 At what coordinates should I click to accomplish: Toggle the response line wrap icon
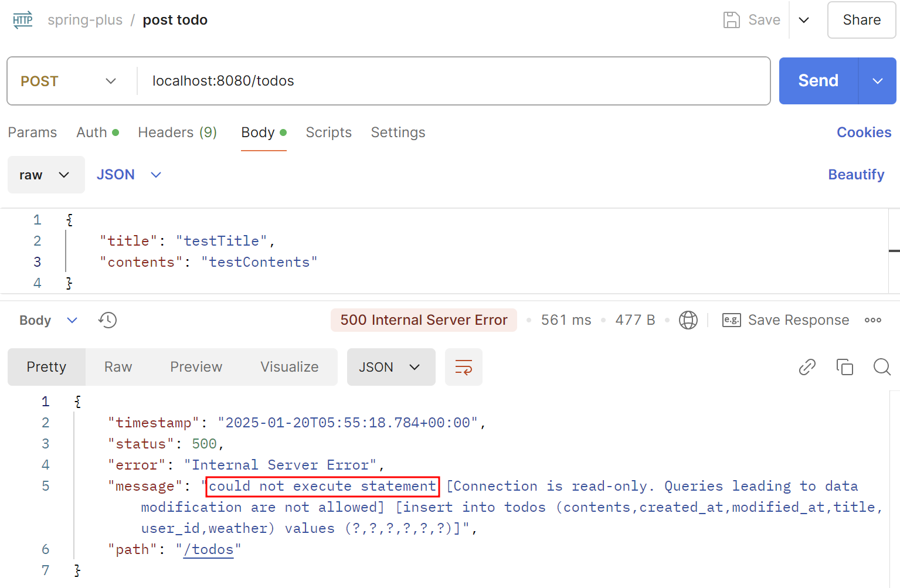coord(464,367)
